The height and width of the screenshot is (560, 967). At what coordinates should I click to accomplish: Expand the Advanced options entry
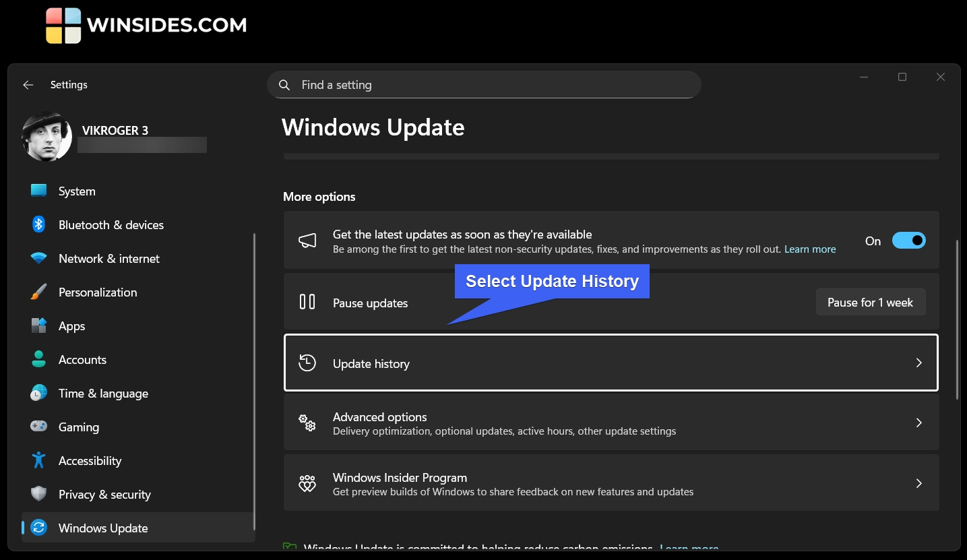611,423
